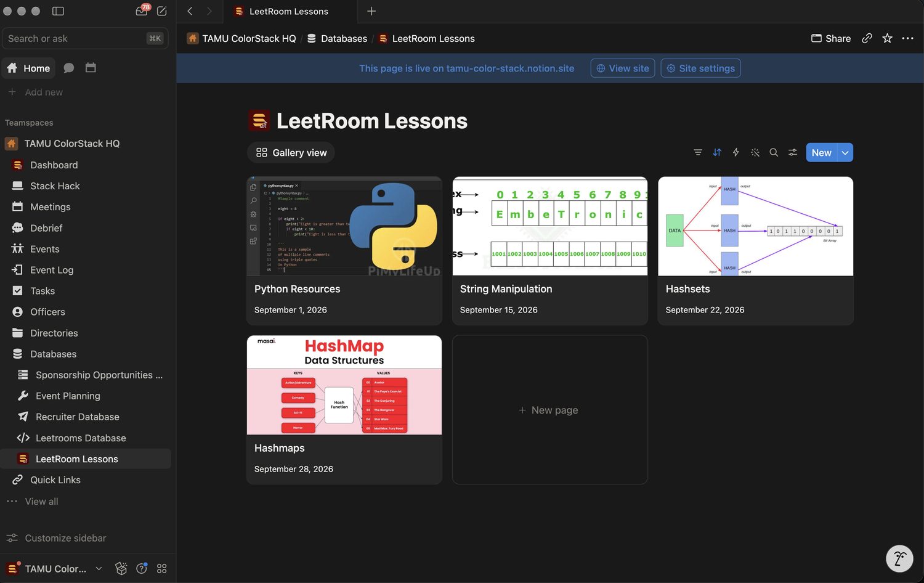Search within the gallery database
The width and height of the screenshot is (924, 583).
774,152
